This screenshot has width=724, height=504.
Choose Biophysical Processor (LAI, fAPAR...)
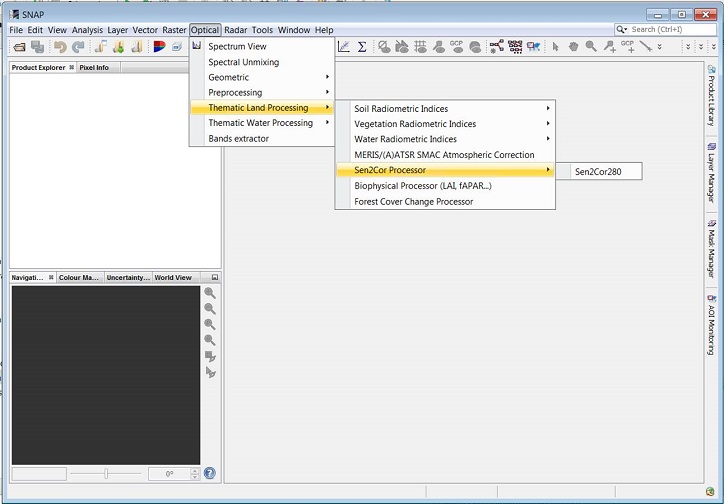pos(422,186)
